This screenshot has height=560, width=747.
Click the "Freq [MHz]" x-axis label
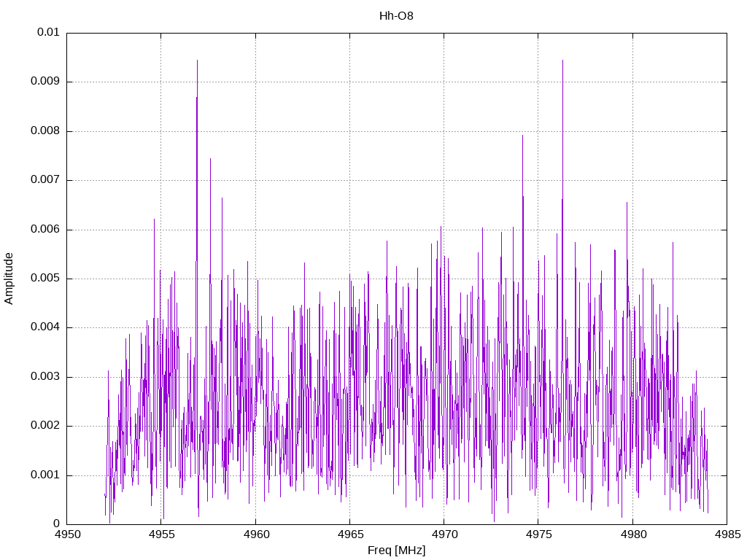pos(396,551)
